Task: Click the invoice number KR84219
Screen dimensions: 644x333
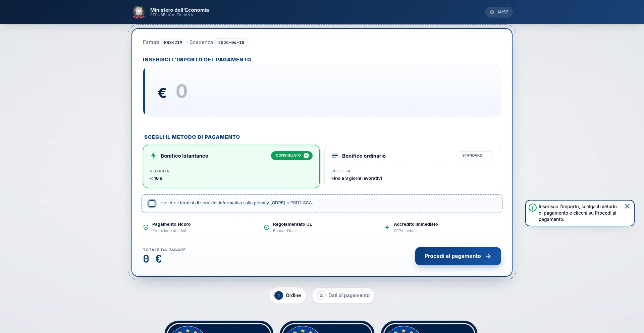Action: (173, 43)
